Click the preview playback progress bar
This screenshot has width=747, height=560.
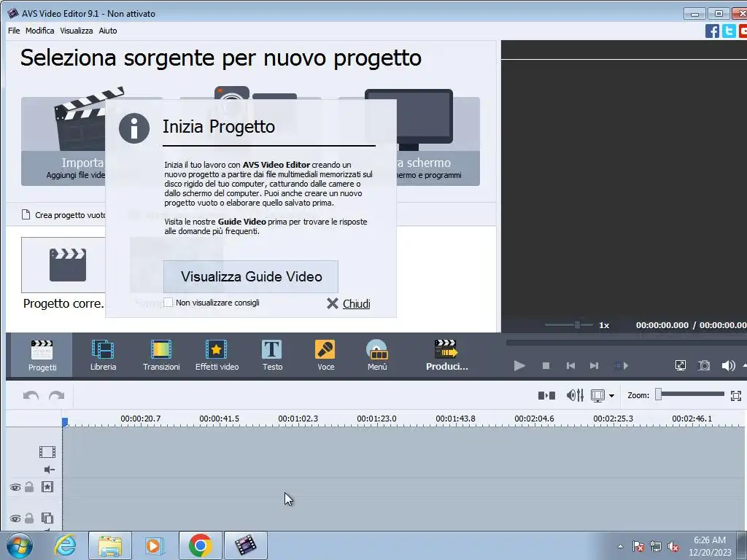(626, 343)
